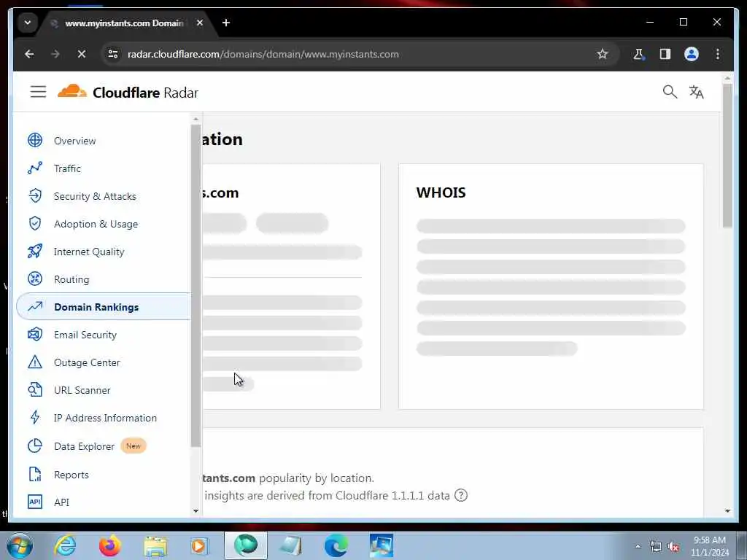Click the page vertical scrollbar thumb
This screenshot has width=747, height=560.
(727, 156)
